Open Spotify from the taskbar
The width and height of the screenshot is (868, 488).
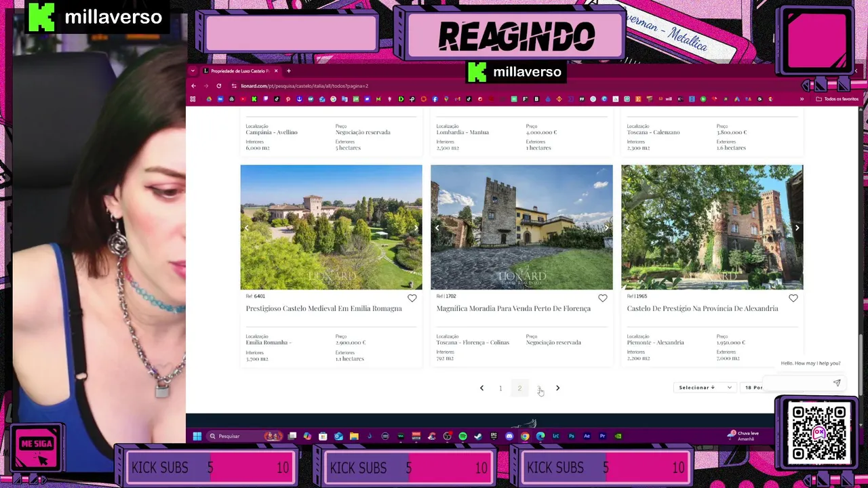[462, 436]
